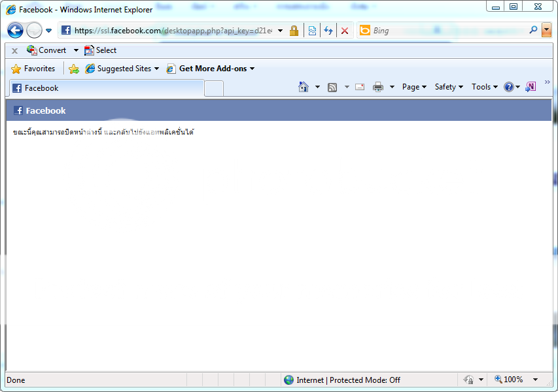
Task: Open the Page menu
Action: point(414,87)
